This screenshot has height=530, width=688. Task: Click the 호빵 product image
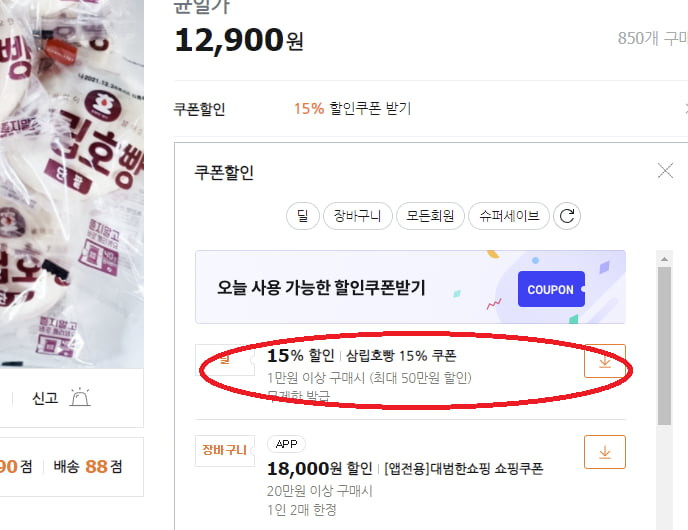pyautogui.click(x=72, y=184)
